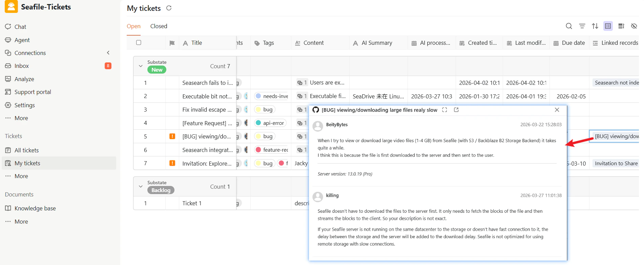Screen dimensions: 644x265
Task: Open hidden columns settings
Action: click(x=634, y=26)
